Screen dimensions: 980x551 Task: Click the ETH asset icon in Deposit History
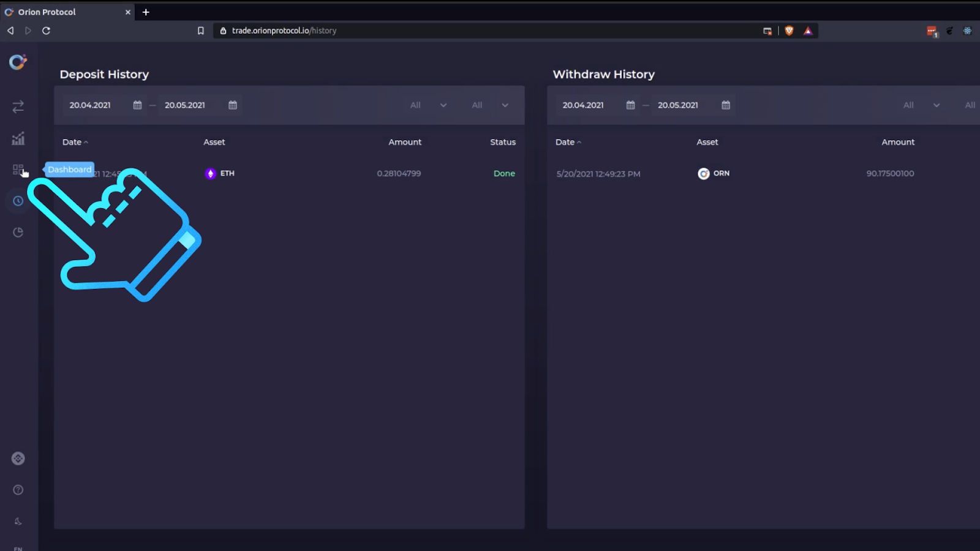[x=211, y=173]
